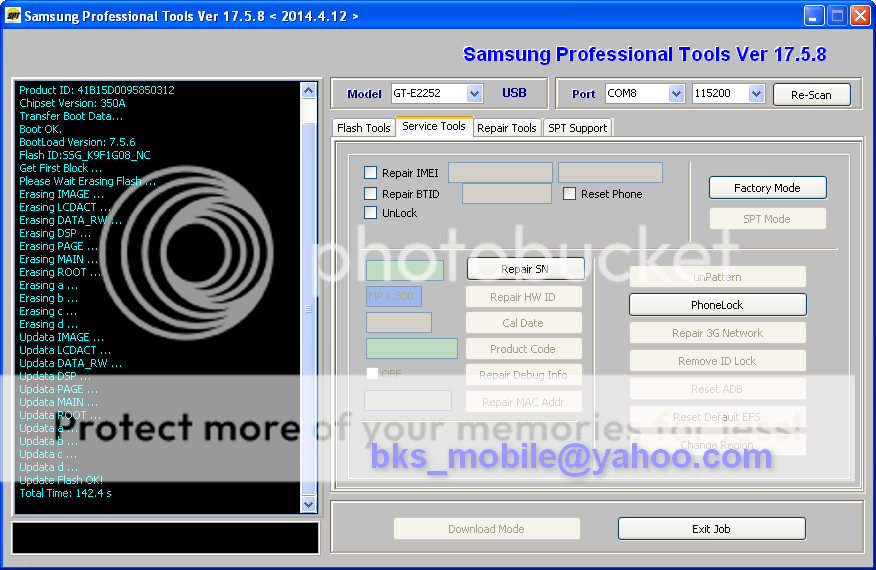Click the Repair MAC Addr button
This screenshot has height=570, width=876.
(523, 402)
